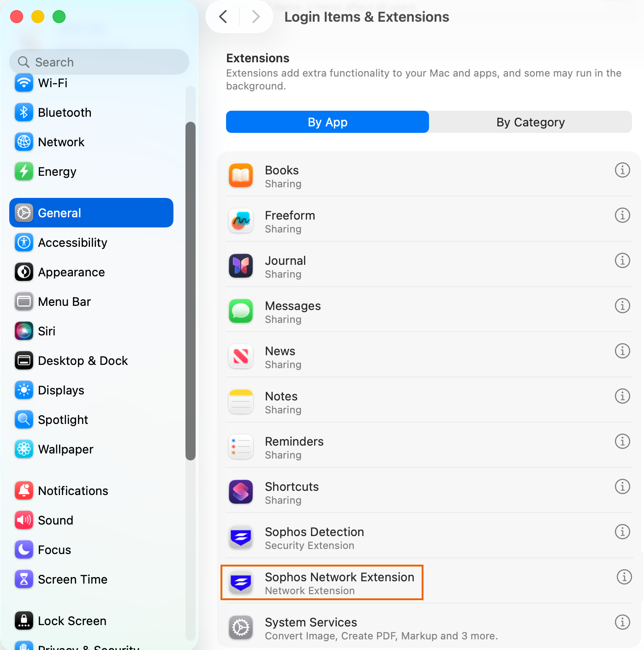Show info for Books extension
Image resolution: width=644 pixels, height=650 pixels.
(622, 170)
